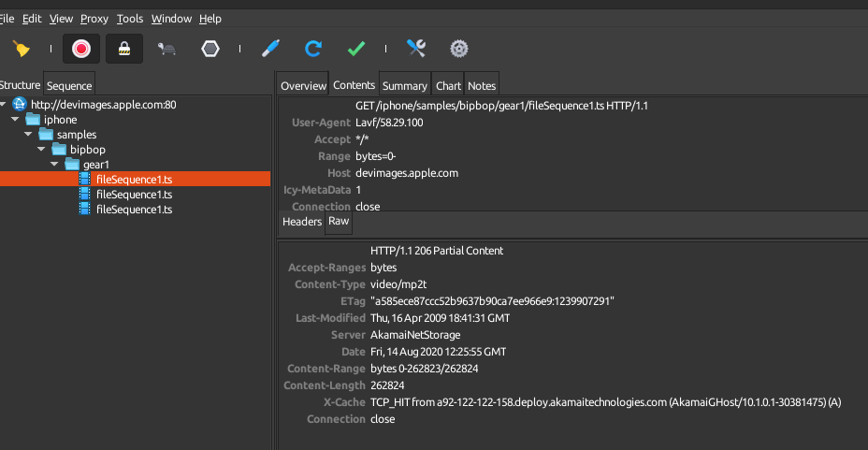Open settings with the gear icon
Screen dimensions: 868x450
(458, 49)
